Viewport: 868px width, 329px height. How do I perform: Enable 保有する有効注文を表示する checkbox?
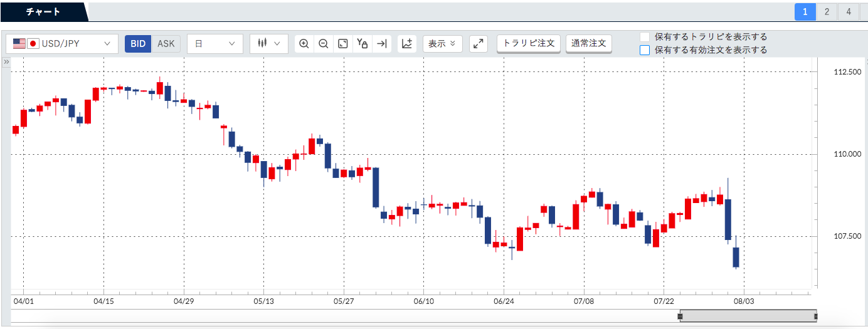[x=645, y=50]
